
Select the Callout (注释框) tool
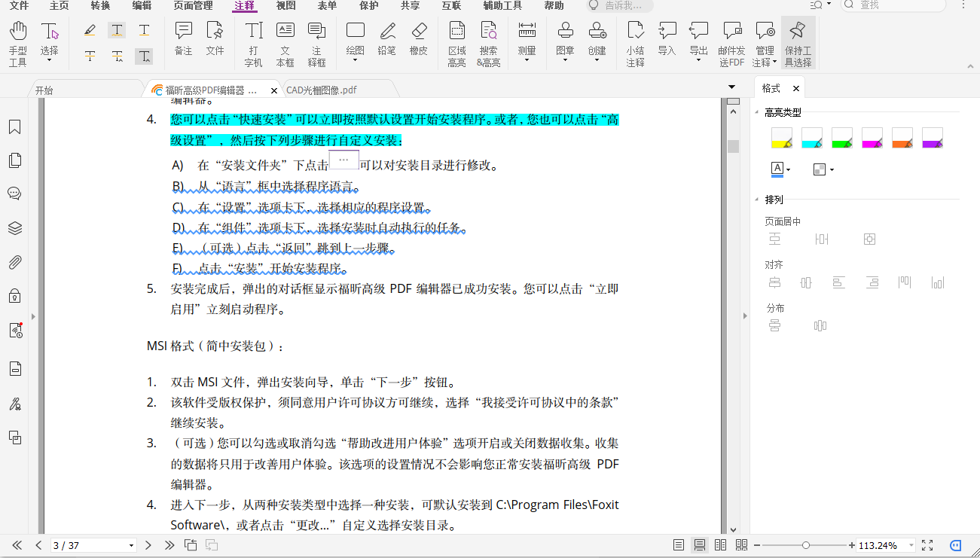[317, 44]
